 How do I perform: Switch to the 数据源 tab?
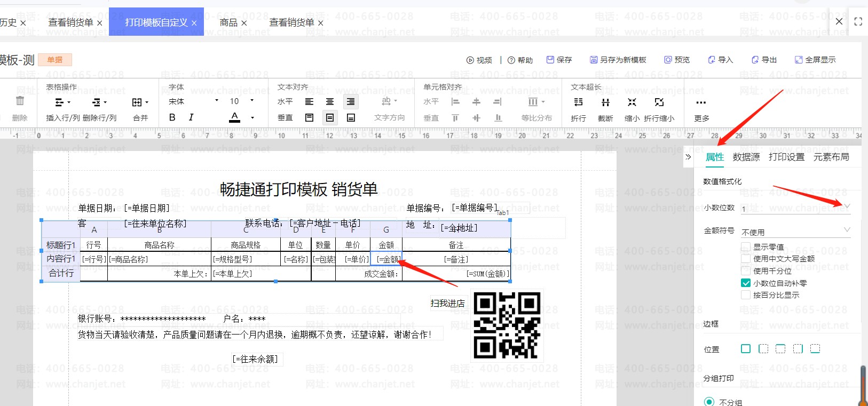coord(746,157)
